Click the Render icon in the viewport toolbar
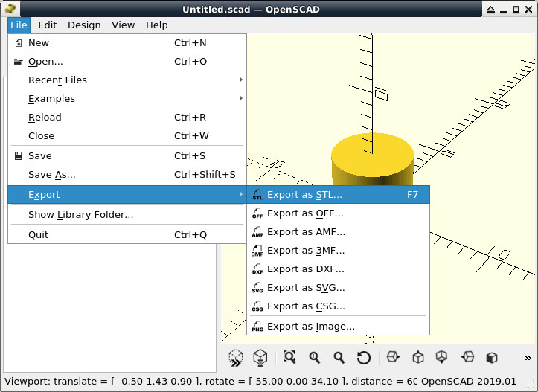538x392 pixels. coord(260,358)
